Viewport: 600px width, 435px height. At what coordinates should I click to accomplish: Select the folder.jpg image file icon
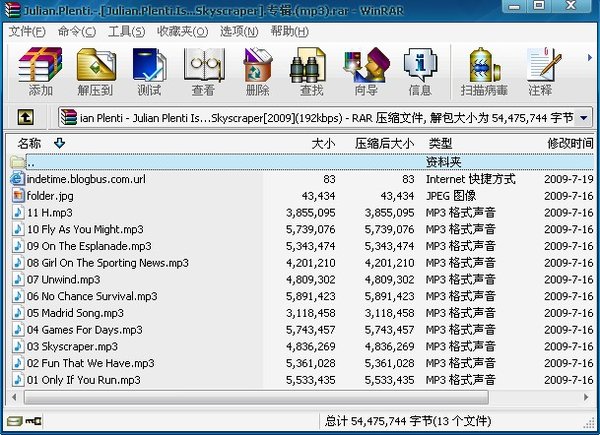pyautogui.click(x=18, y=196)
